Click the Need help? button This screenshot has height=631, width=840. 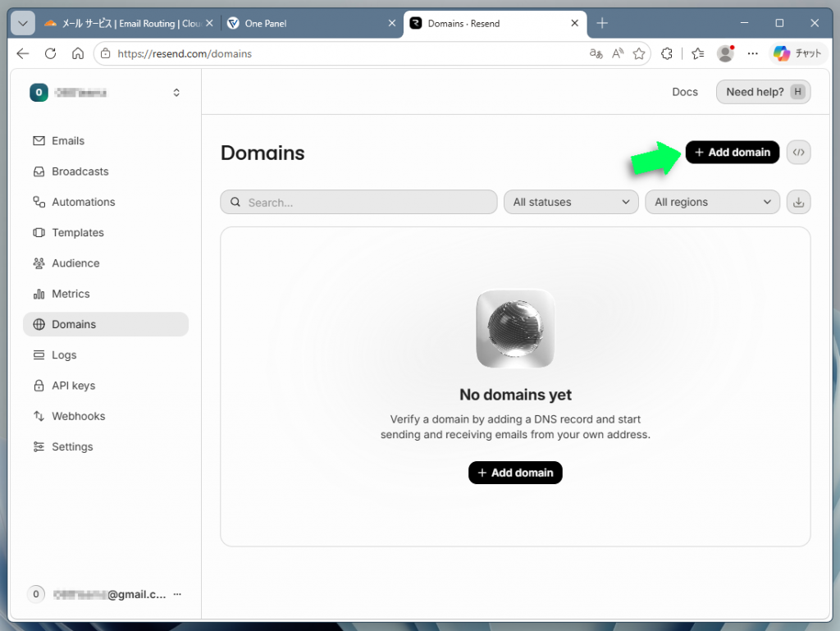coord(763,92)
